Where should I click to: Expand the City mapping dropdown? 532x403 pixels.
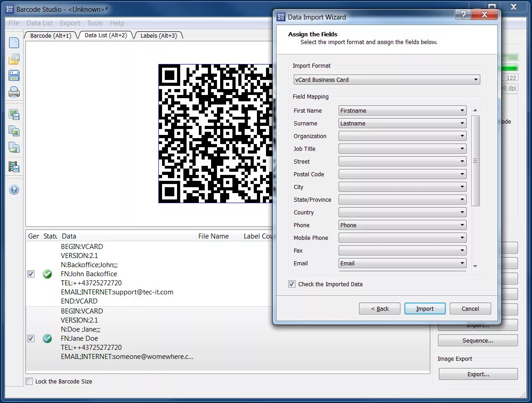(402, 187)
